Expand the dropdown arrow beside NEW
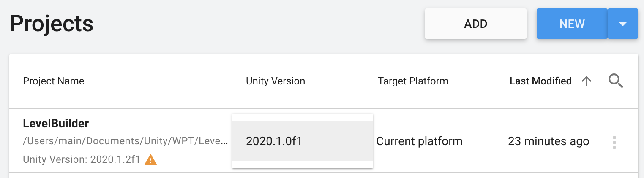 622,24
